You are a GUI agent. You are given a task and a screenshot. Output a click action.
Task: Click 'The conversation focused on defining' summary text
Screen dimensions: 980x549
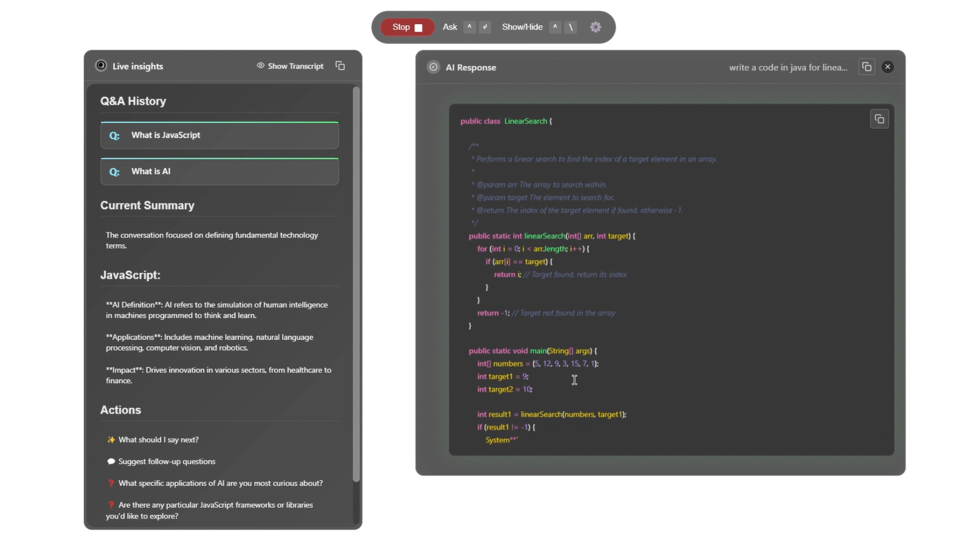(212, 240)
